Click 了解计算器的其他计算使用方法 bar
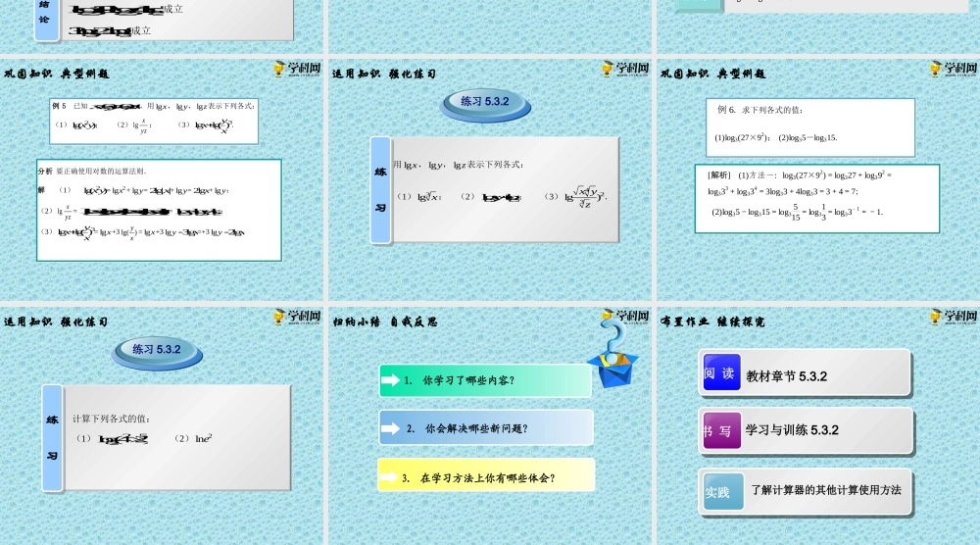980x545 pixels. [x=806, y=492]
